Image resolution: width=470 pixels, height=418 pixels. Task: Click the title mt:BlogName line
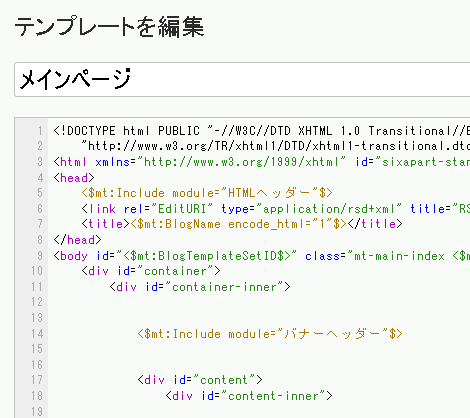pyautogui.click(x=242, y=224)
